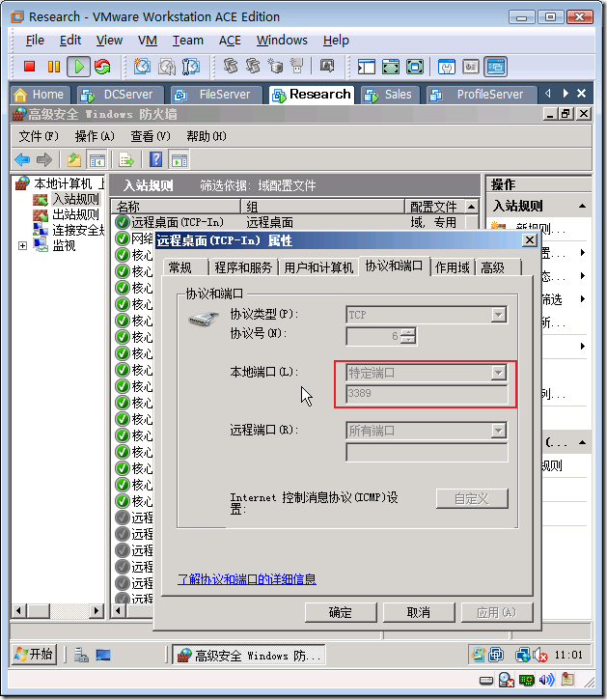Click the firewall taskbar window button
The width and height of the screenshot is (607, 700).
(x=249, y=655)
